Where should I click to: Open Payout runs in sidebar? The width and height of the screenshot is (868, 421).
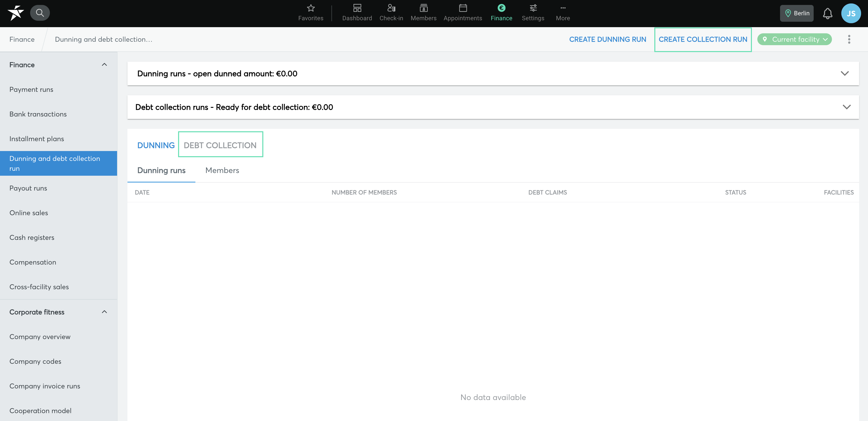tap(59, 188)
